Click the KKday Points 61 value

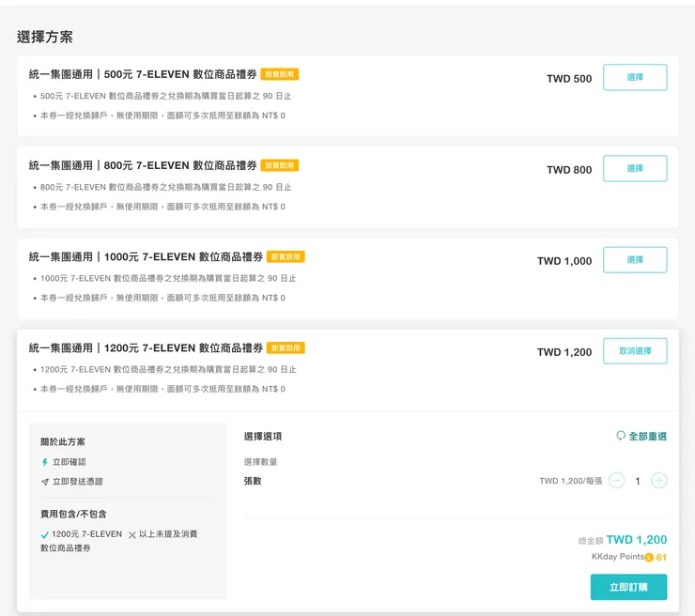point(661,558)
